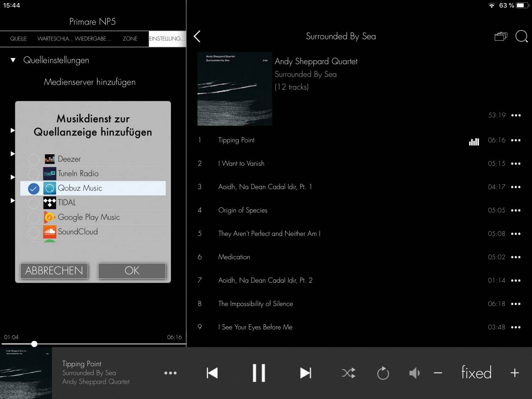Viewport: 532px width, 399px height.
Task: Select the Google Play Music label
Action: (x=89, y=217)
